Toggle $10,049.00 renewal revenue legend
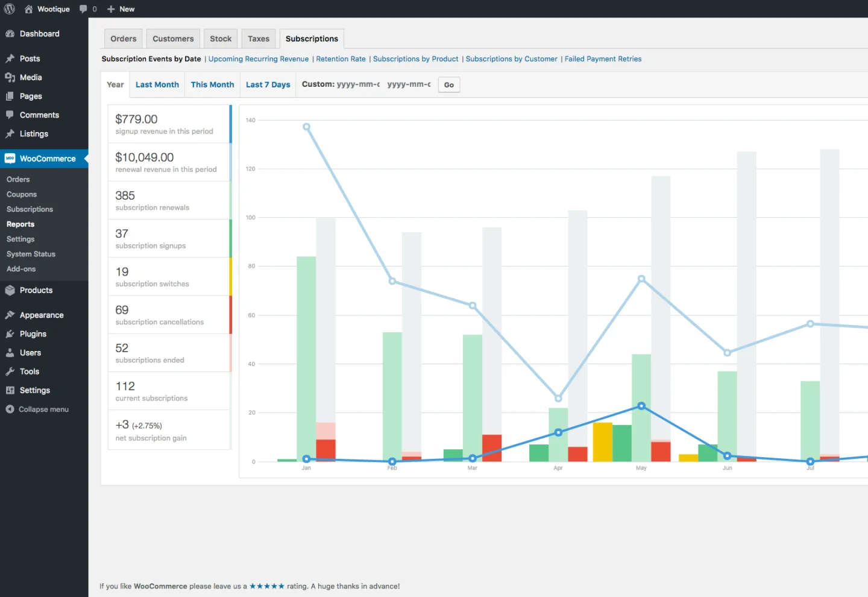 pyautogui.click(x=170, y=162)
